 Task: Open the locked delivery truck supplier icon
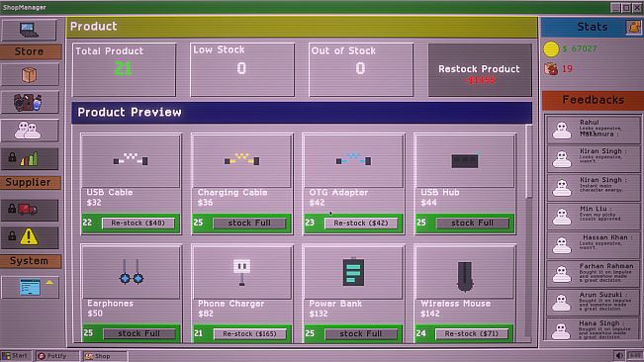click(x=29, y=210)
